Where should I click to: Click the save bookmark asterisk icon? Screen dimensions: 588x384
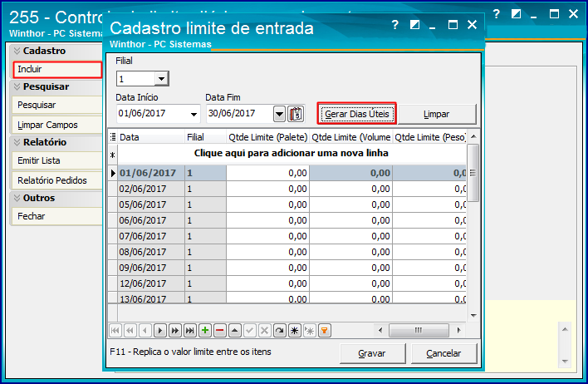[295, 331]
